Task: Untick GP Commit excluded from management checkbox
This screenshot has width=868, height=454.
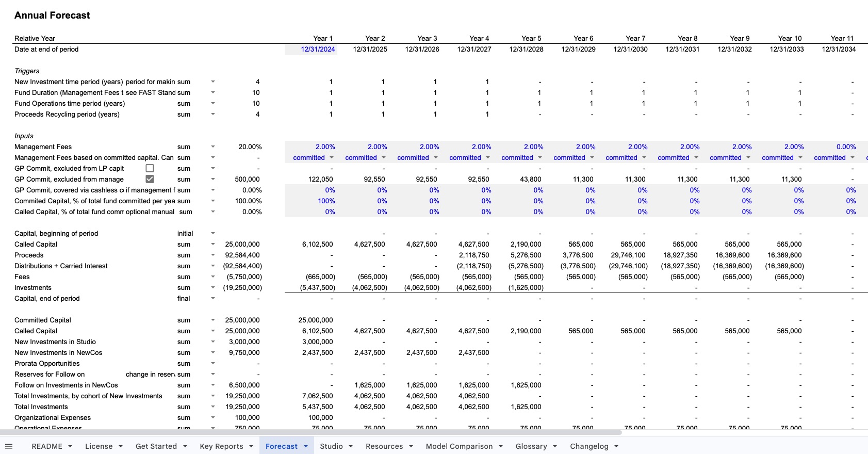Action: (x=150, y=179)
